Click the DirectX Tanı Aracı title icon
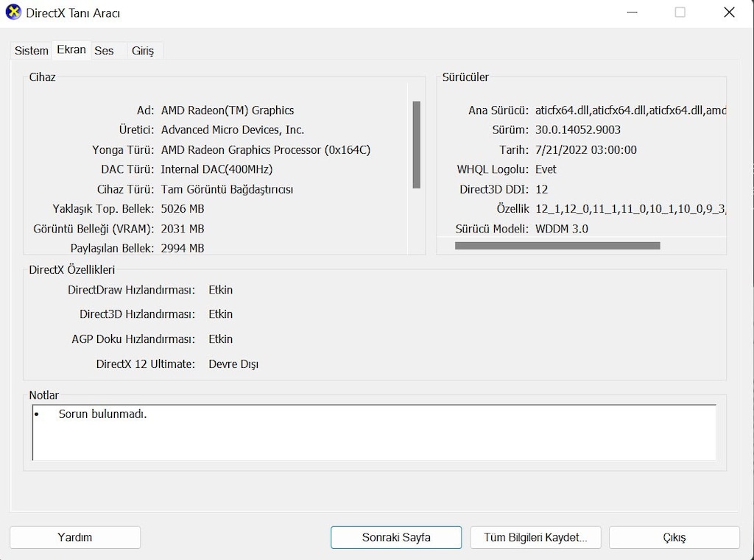This screenshot has height=560, width=754. pos(13,13)
